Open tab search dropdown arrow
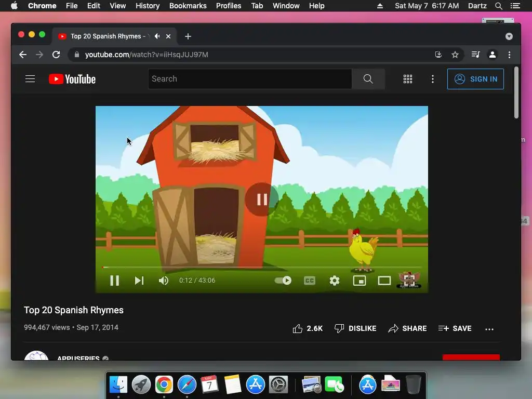The height and width of the screenshot is (399, 532). (x=509, y=36)
